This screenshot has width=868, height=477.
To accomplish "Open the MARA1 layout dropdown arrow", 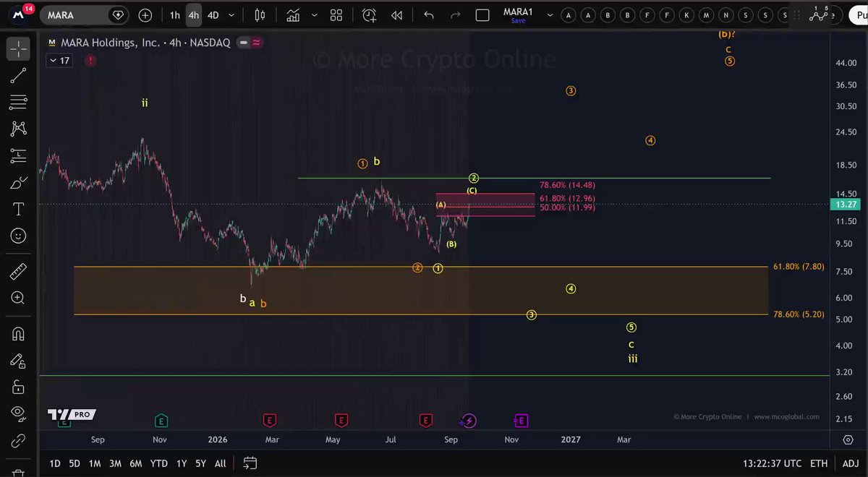I will point(550,15).
